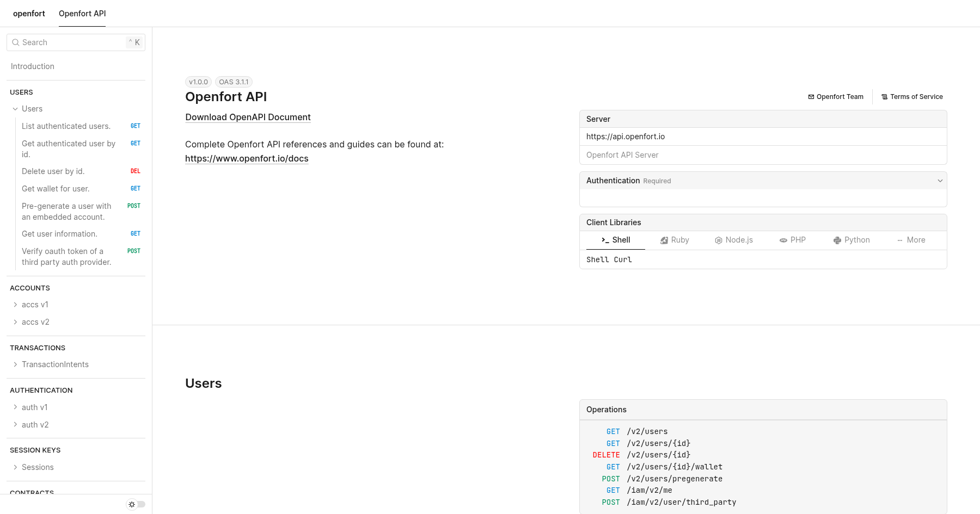
Task: Open GET /iam/v2/me operation
Action: 639,490
